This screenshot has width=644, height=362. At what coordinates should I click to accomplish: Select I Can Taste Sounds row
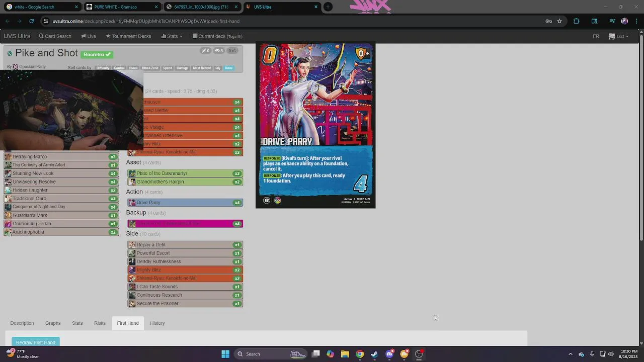tap(185, 287)
